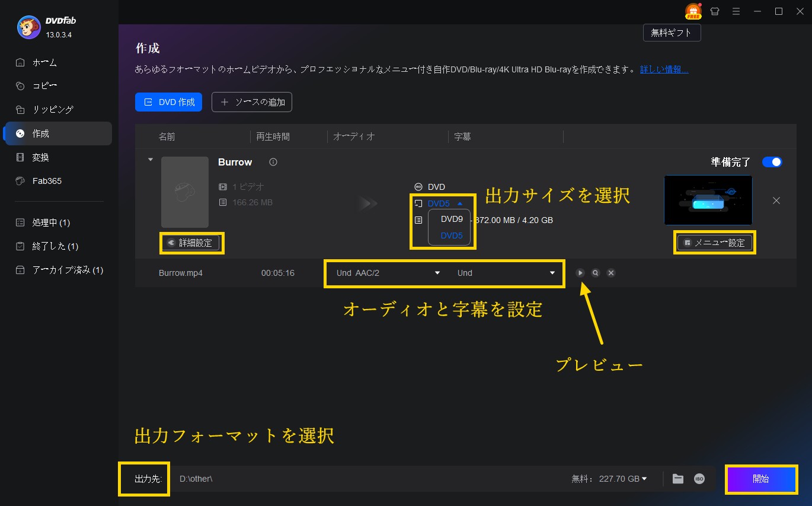Screen dimensions: 812x506
Task: Select ISO output icon
Action: [699, 479]
